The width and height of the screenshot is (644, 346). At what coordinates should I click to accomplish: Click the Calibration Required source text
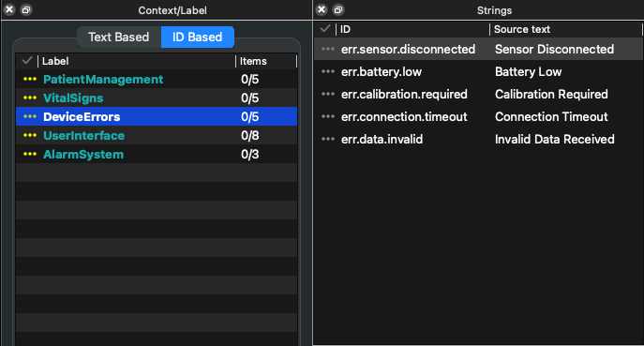click(551, 94)
